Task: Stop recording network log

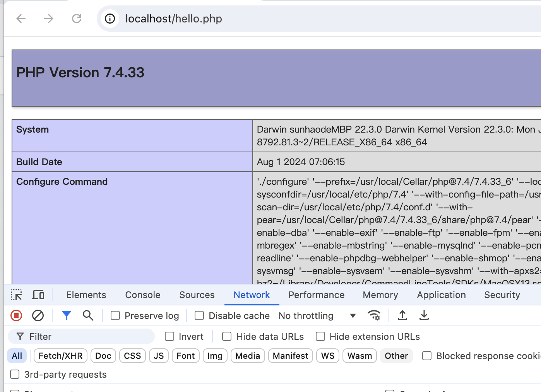Action: pos(16,316)
